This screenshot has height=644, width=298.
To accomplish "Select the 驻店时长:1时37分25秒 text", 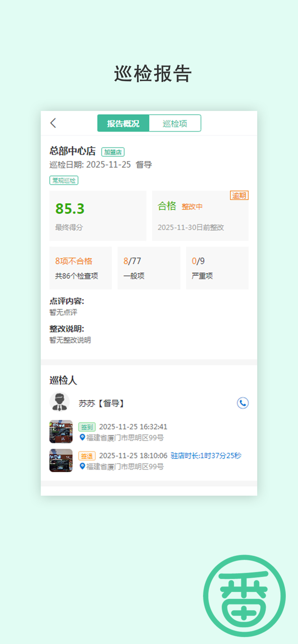I will (206, 455).
